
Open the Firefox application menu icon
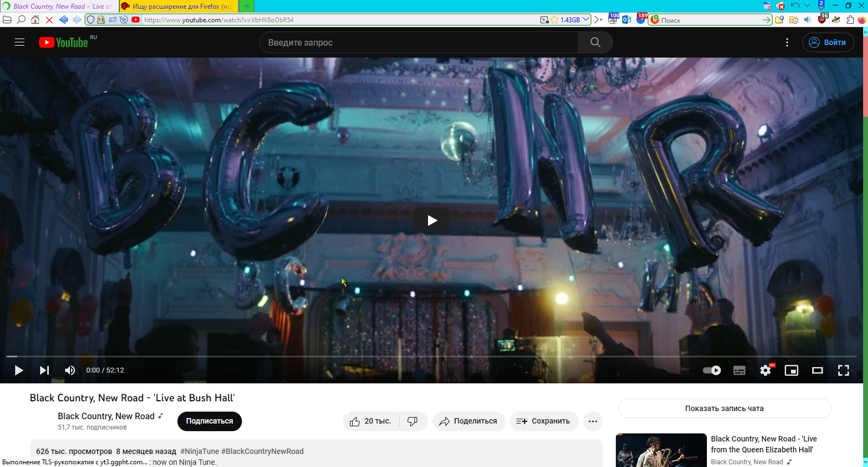coord(862,20)
